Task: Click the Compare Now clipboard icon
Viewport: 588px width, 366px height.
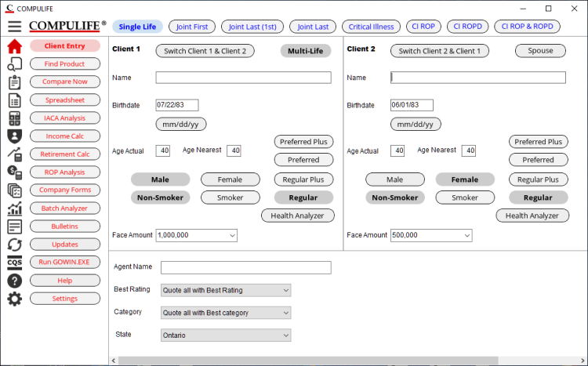Action: 15,82
